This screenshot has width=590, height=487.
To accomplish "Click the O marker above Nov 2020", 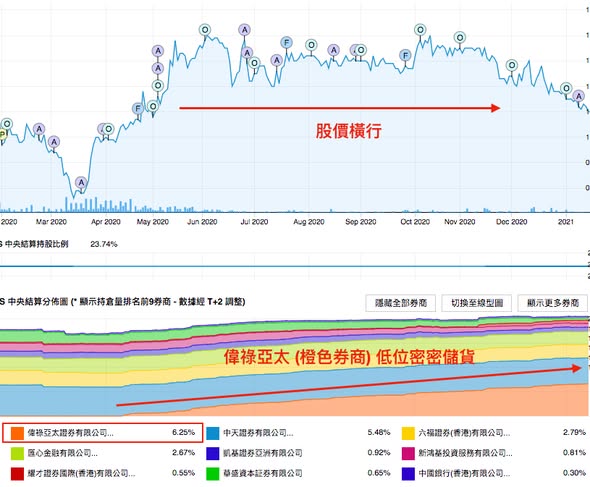I will click(460, 38).
